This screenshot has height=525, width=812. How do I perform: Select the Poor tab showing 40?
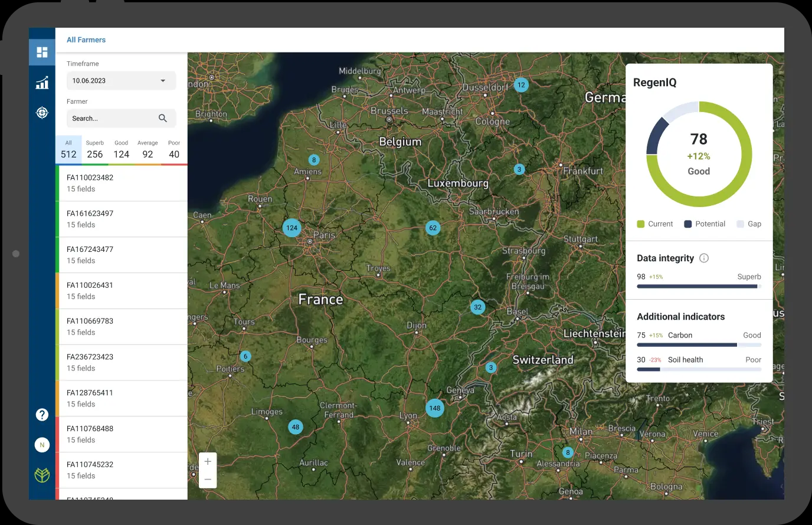[x=174, y=150]
